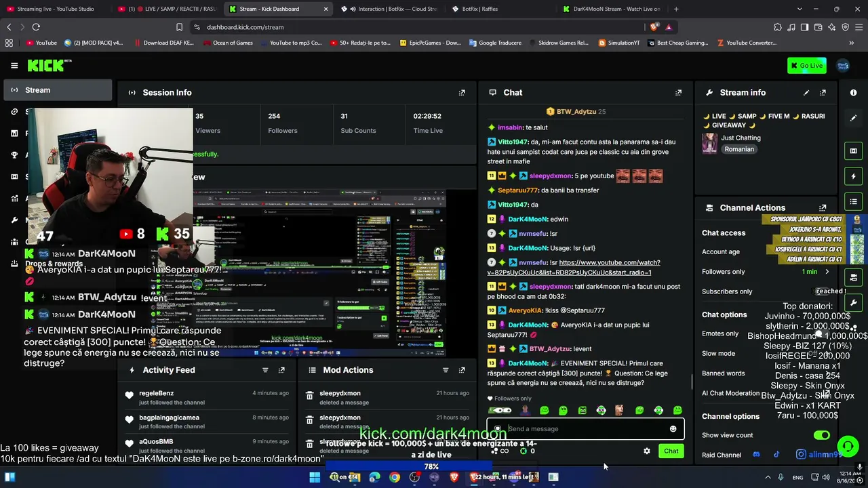
Task: Open the Google Traducere bookmark
Action: tap(494, 43)
